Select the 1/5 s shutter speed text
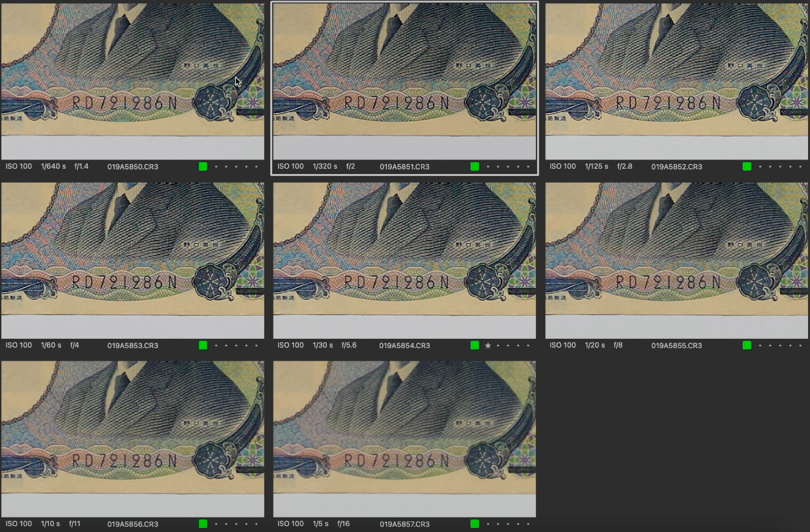The height and width of the screenshot is (532, 810). 321,523
